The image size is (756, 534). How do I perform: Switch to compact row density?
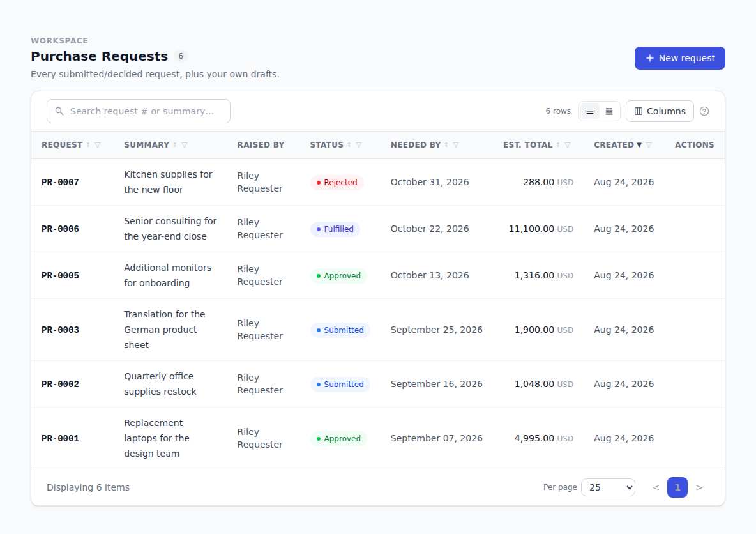(x=609, y=111)
